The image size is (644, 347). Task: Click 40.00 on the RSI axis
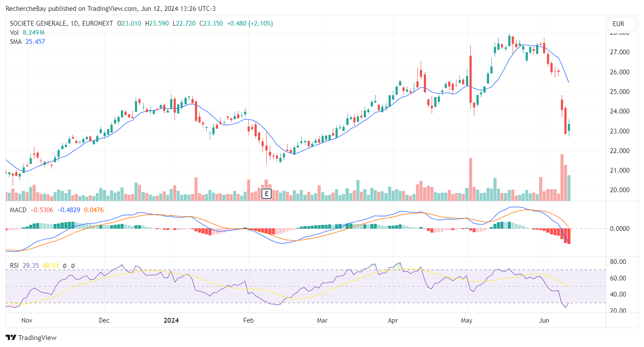[618, 294]
